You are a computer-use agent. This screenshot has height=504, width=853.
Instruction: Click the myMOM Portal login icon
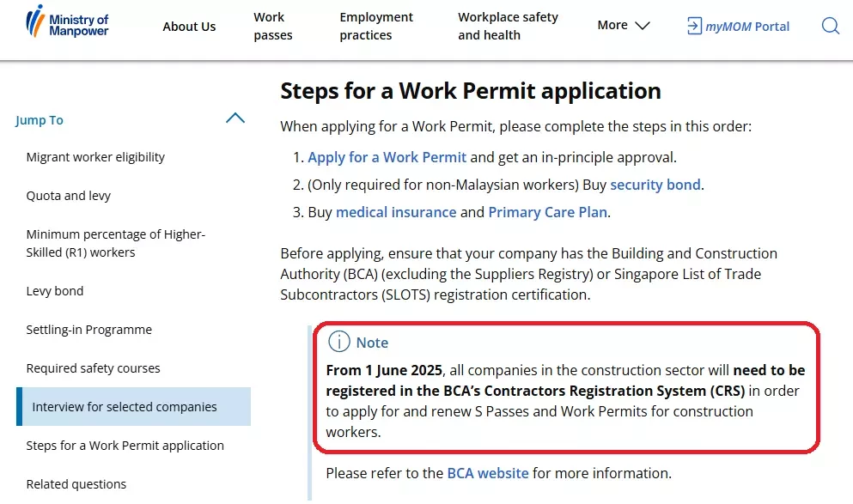pos(694,26)
